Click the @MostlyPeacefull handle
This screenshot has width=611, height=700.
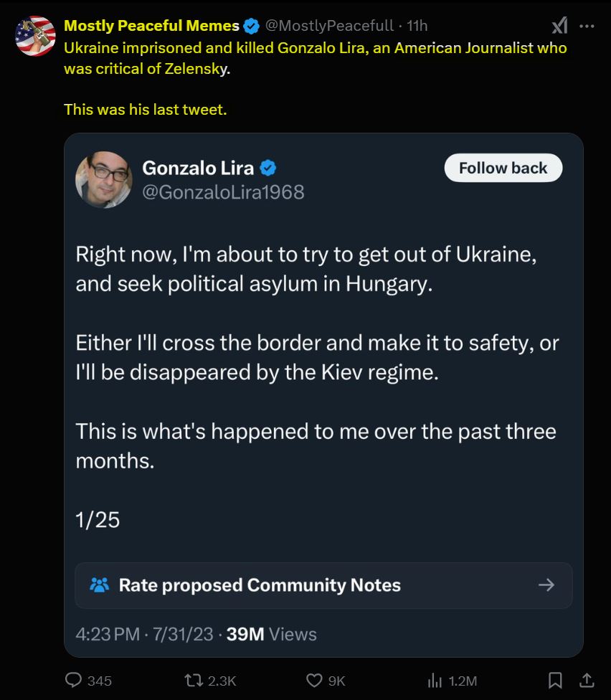(x=329, y=26)
